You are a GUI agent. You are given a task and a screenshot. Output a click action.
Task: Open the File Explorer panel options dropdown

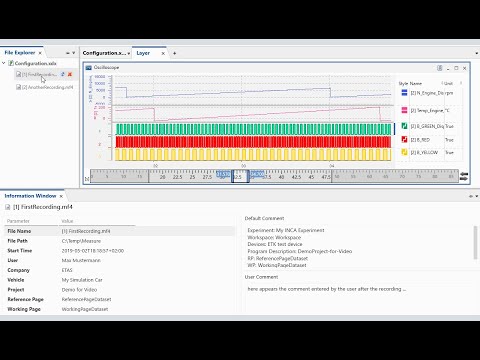point(74,53)
